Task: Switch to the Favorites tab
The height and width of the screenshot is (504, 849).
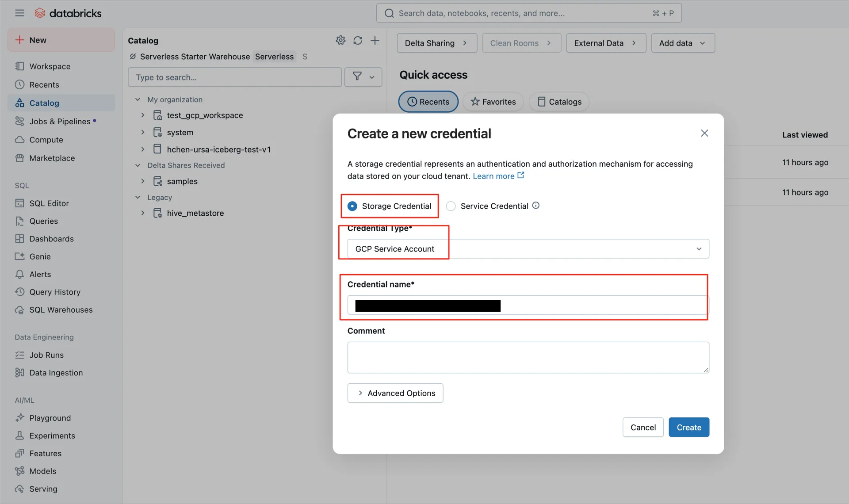Action: pos(493,102)
